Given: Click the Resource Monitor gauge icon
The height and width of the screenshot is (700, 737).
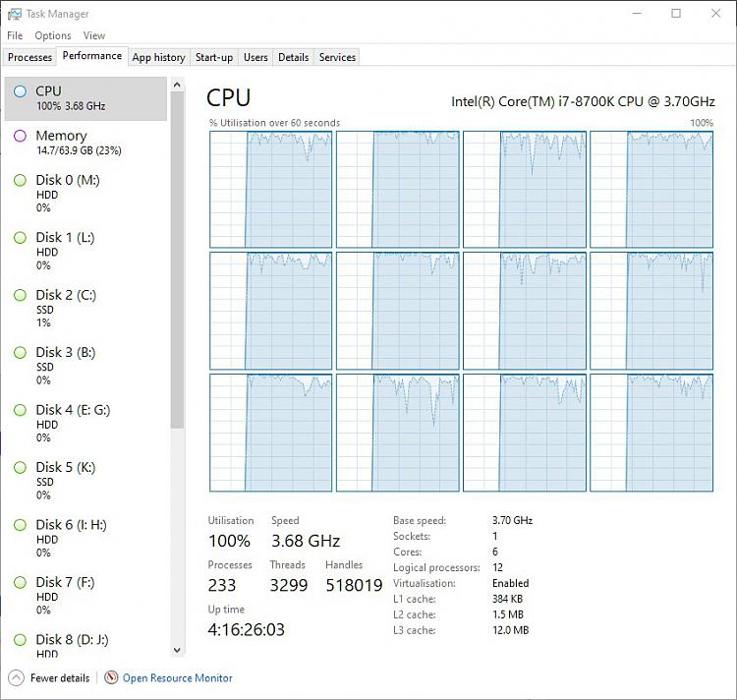Looking at the screenshot, I should pyautogui.click(x=111, y=677).
